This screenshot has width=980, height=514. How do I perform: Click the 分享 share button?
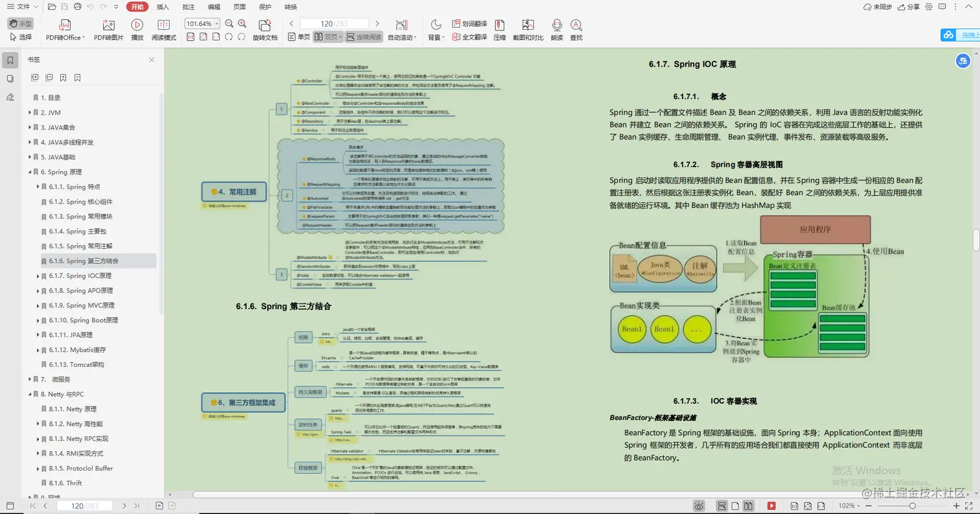[909, 7]
